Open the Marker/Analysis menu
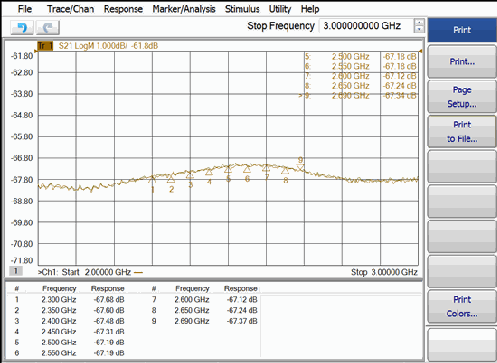 click(184, 9)
